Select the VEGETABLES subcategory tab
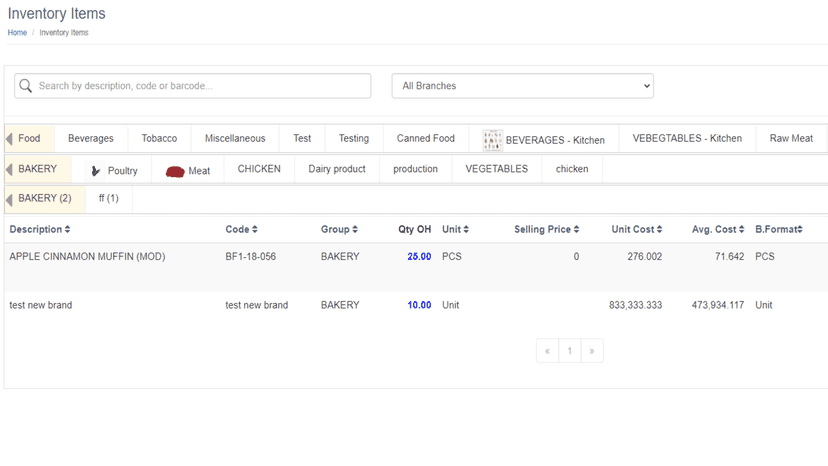This screenshot has height=466, width=828. (x=496, y=169)
